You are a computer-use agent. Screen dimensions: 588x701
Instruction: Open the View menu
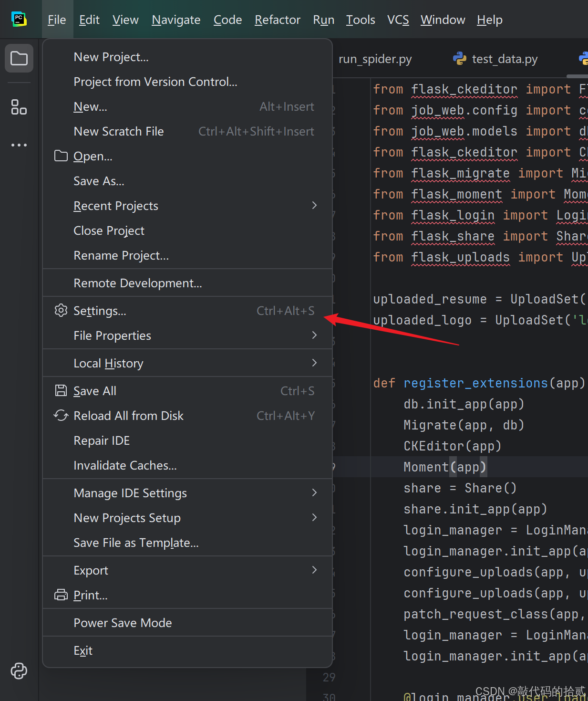[x=125, y=20]
